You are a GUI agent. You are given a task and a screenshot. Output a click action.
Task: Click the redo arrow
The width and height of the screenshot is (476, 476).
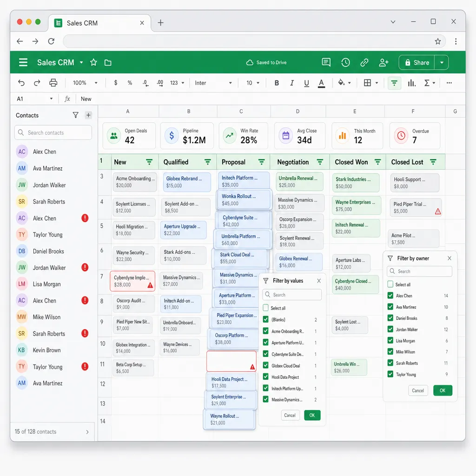[37, 83]
